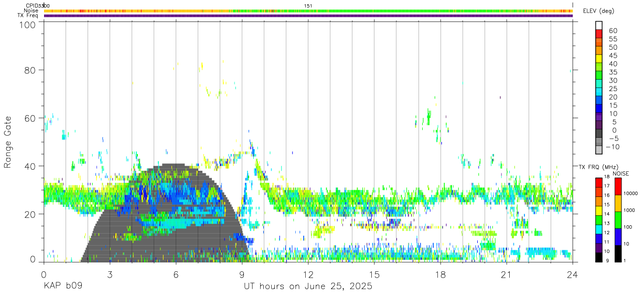Image resolution: width=644 pixels, height=297 pixels.
Task: Click the '35' ELEV scale label
Action: [x=613, y=72]
